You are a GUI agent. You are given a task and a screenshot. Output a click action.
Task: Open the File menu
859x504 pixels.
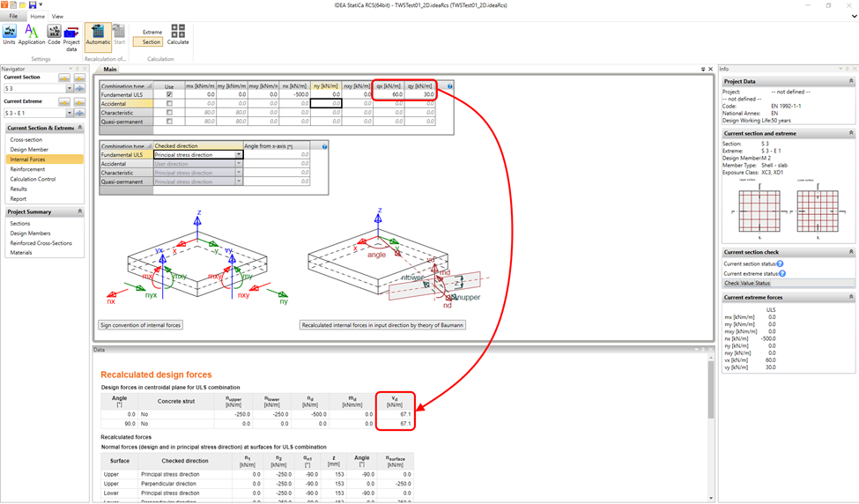13,17
